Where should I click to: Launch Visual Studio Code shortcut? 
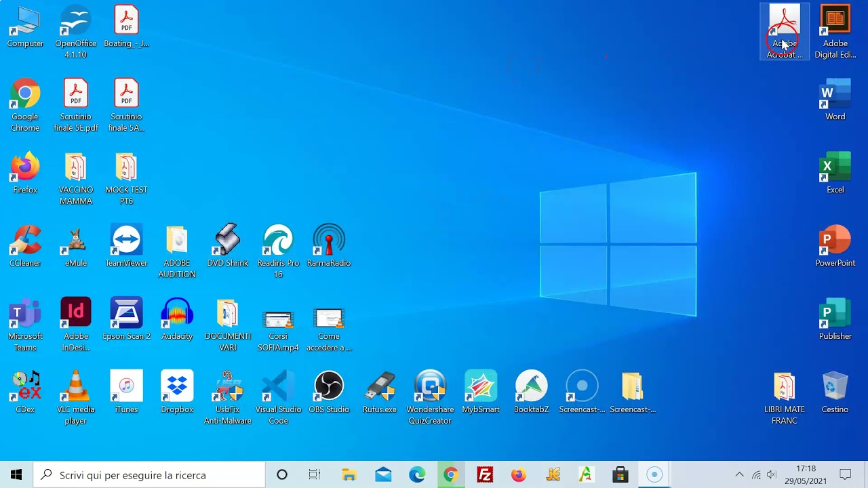click(278, 399)
